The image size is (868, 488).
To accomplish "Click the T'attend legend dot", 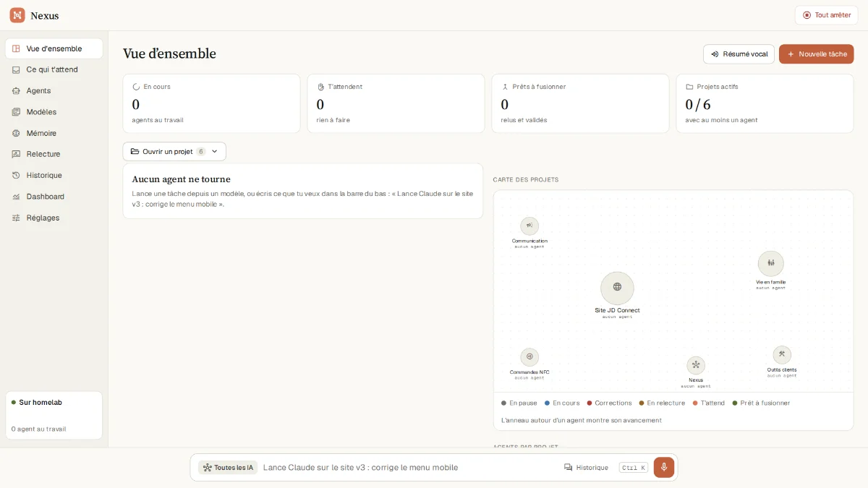I will pyautogui.click(x=695, y=403).
